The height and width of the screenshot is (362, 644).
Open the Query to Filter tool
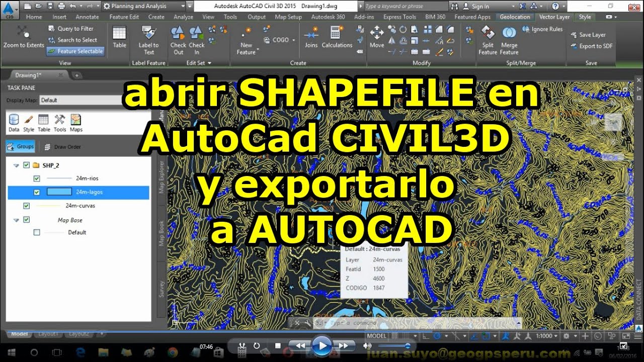71,29
